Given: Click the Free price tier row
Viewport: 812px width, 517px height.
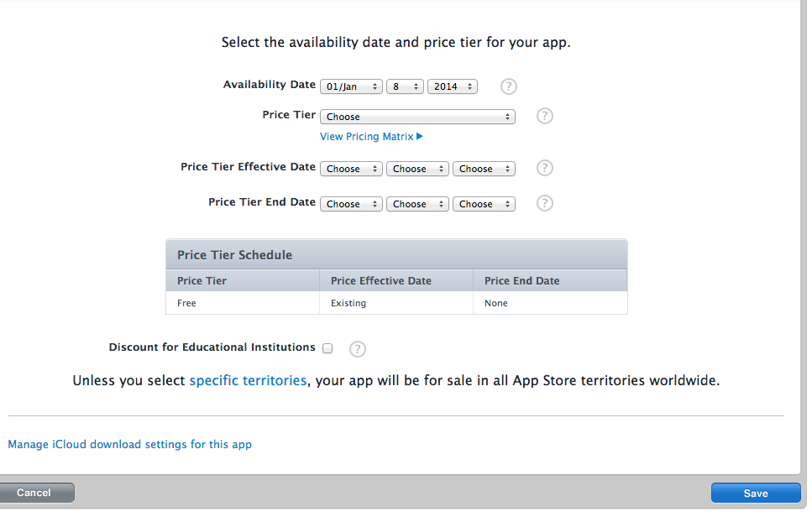Looking at the screenshot, I should [x=396, y=303].
